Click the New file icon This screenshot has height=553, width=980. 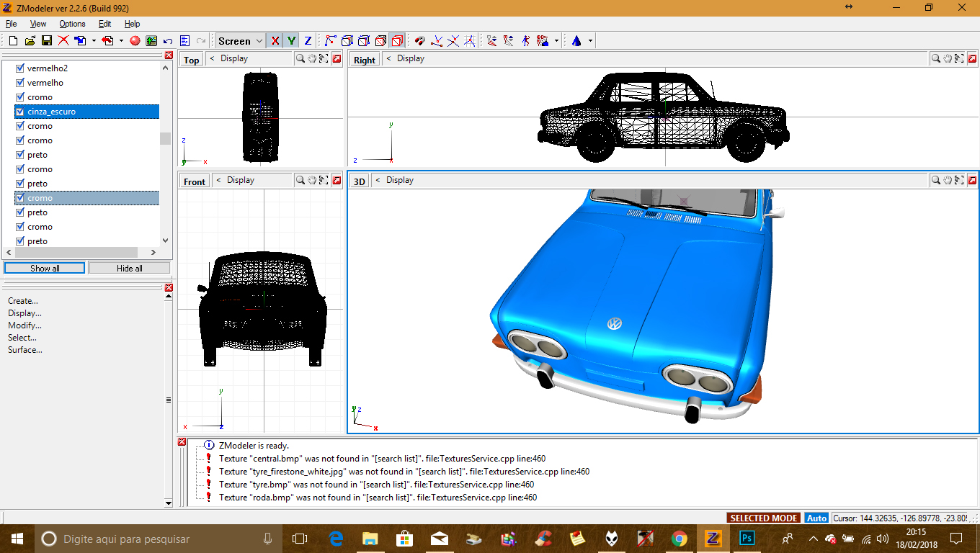[x=13, y=41]
